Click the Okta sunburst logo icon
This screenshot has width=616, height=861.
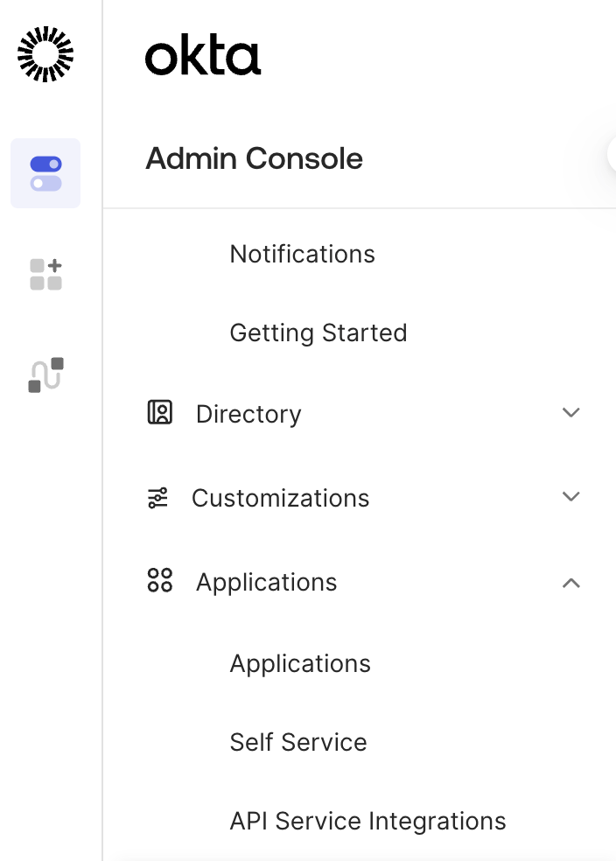[45, 54]
